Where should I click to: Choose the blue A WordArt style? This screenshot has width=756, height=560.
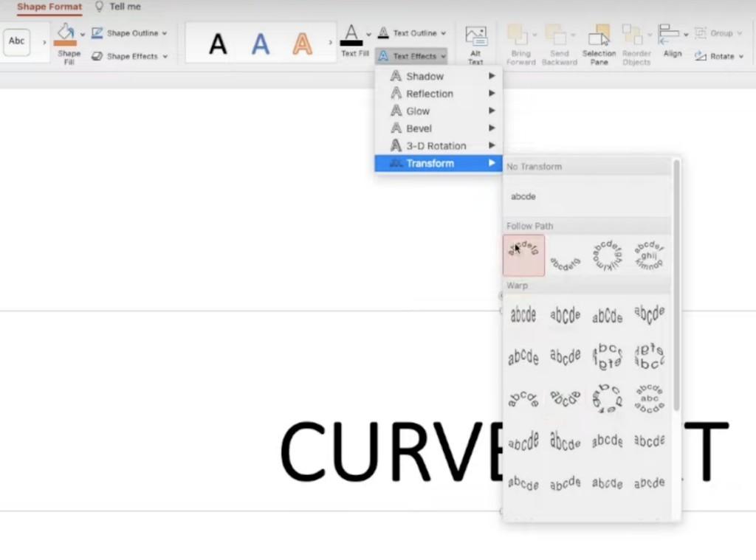pyautogui.click(x=260, y=44)
